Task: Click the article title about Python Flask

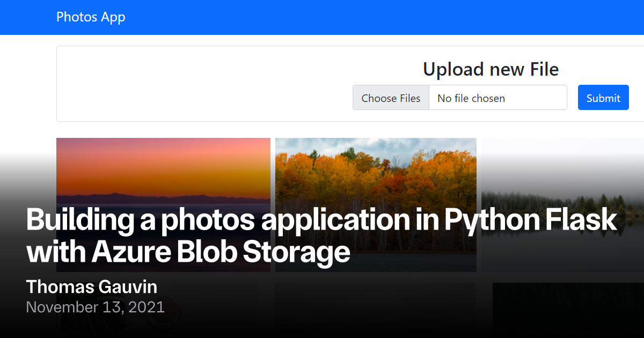Action: [322, 220]
